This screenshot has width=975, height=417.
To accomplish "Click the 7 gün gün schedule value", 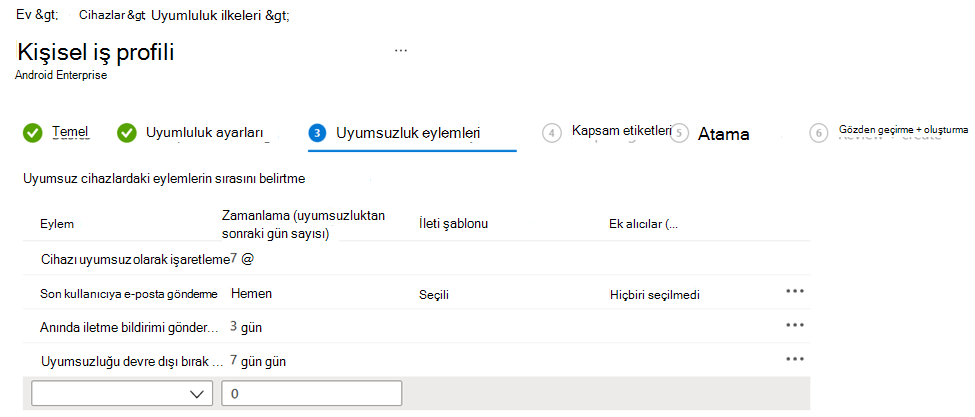I will [257, 361].
